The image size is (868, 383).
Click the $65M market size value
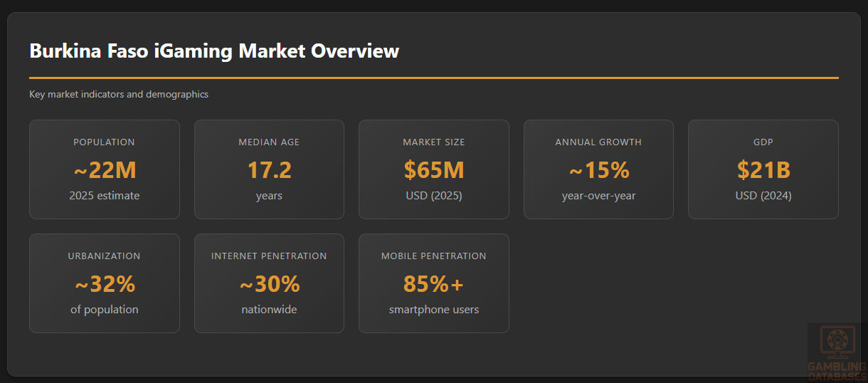tap(433, 171)
